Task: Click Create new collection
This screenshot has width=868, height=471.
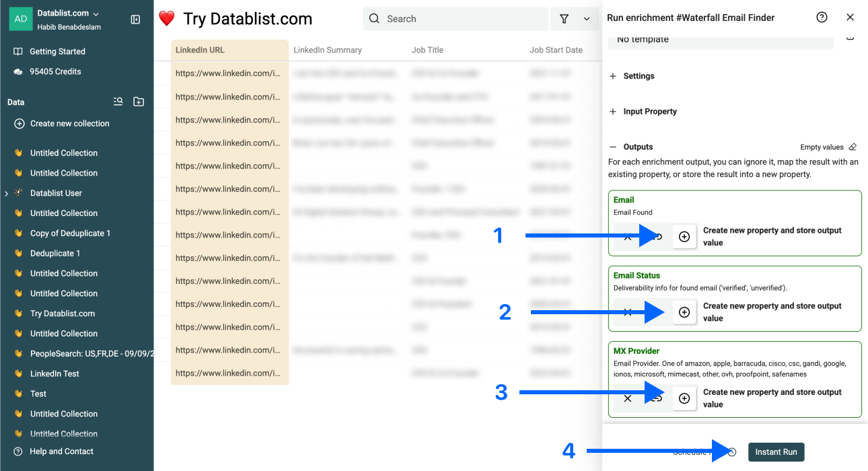Action: pyautogui.click(x=69, y=124)
